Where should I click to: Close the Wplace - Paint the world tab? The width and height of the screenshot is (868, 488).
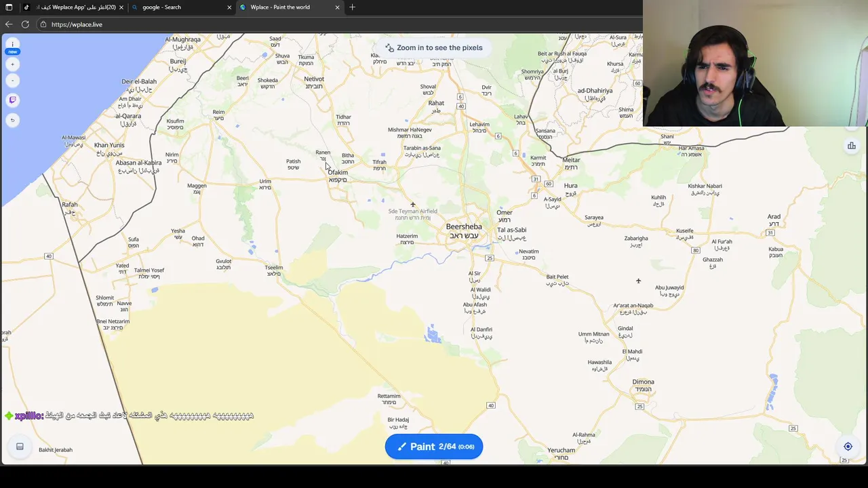click(337, 7)
